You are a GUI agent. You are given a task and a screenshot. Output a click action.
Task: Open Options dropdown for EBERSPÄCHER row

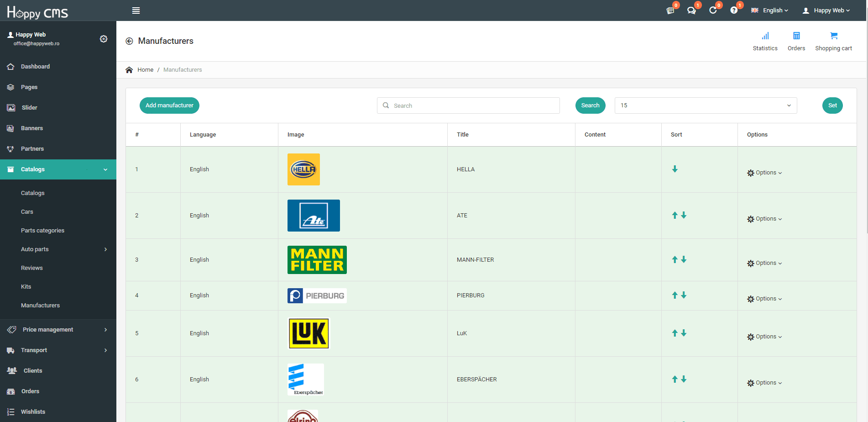[764, 383]
